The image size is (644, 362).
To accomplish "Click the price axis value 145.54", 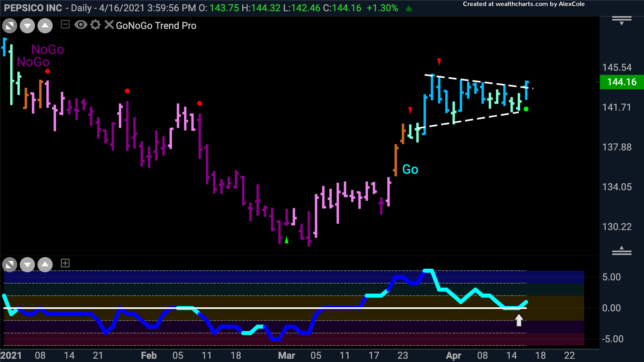I will (617, 68).
